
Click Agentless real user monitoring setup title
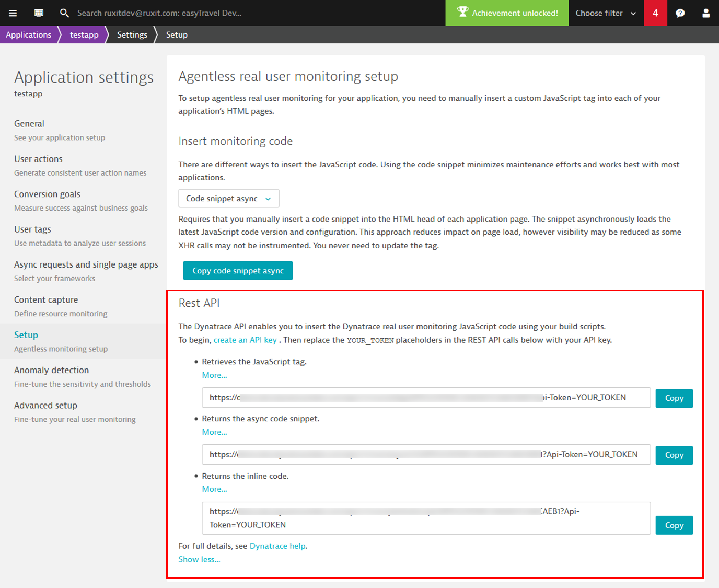coord(288,76)
